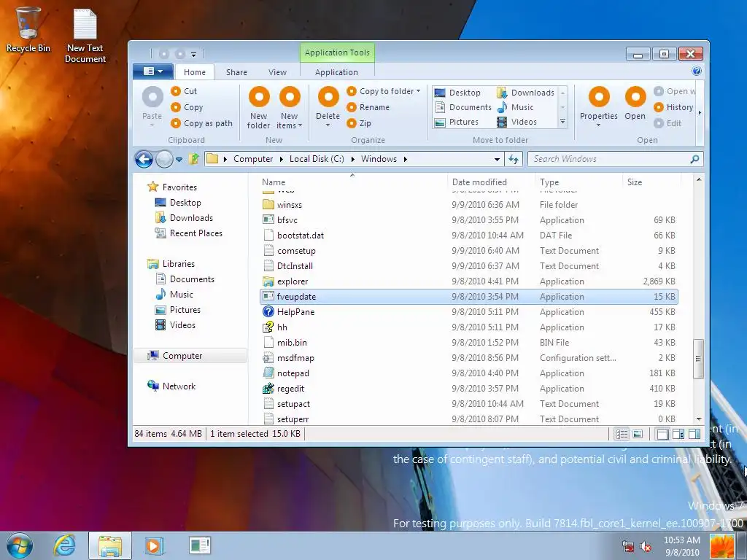The width and height of the screenshot is (747, 560).
Task: Expand the Move to folder gallery
Action: tap(562, 122)
